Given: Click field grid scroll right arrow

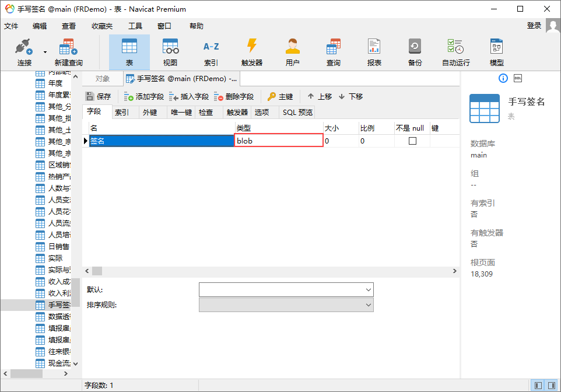Looking at the screenshot, I should point(455,271).
